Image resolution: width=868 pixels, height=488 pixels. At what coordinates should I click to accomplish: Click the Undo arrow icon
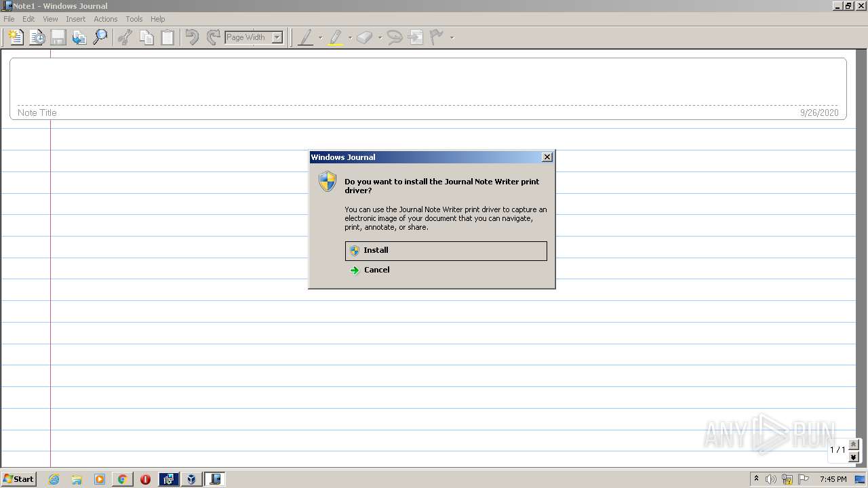192,37
